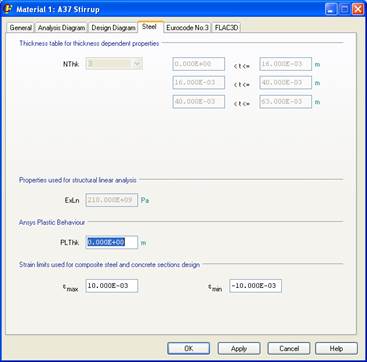Viewport: 367px width, 362px height.
Task: Click the 'Thickness table for thickness dependent properties' heading
Action: (x=89, y=43)
